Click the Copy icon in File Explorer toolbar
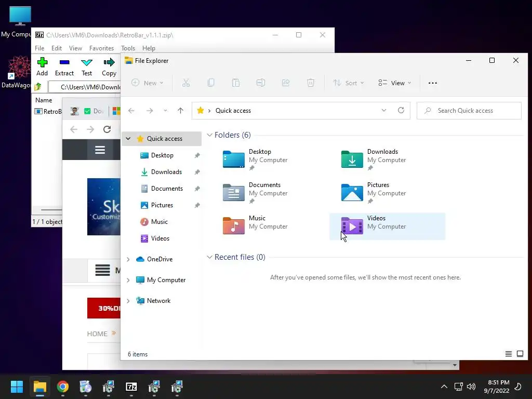This screenshot has width=532, height=399. point(211,83)
